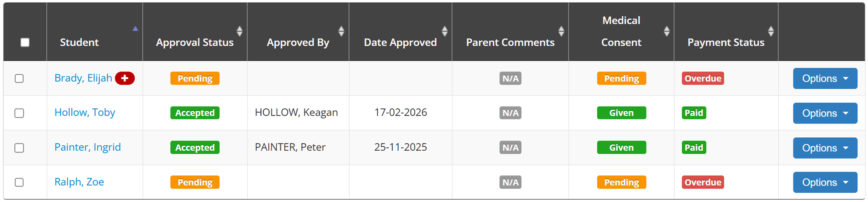
Task: Expand Options menu for Hollow, Toby
Action: pyautogui.click(x=825, y=113)
